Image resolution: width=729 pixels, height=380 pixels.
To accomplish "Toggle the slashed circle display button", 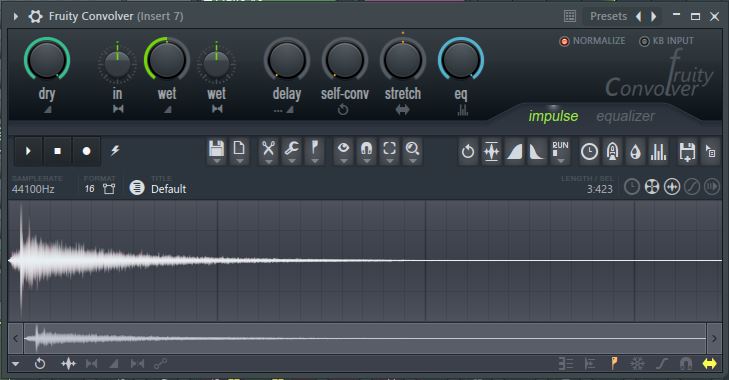I will tap(692, 187).
